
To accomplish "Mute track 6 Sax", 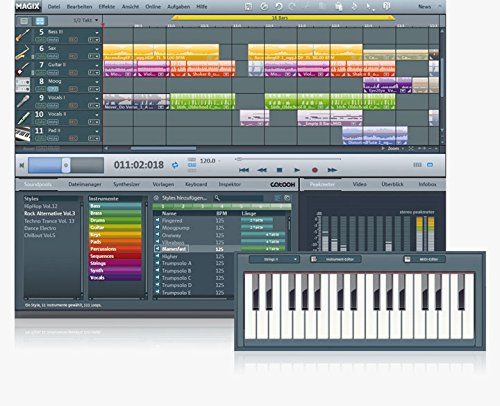I will pos(53,56).
